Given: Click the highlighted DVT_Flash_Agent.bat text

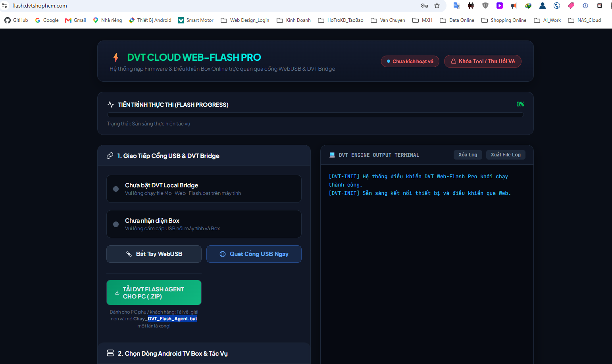Looking at the screenshot, I should coord(172,319).
